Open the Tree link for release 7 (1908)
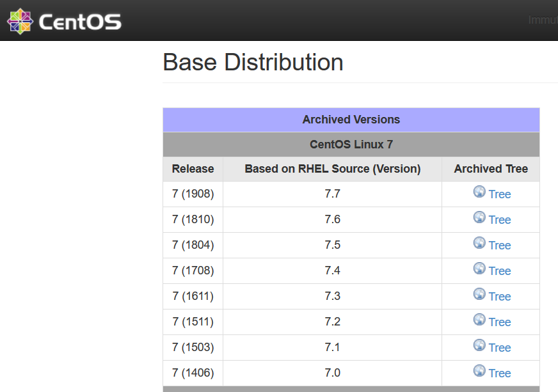558x392 pixels. [x=500, y=194]
